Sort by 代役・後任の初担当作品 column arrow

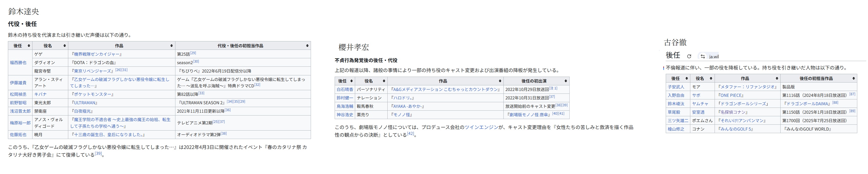(307, 46)
